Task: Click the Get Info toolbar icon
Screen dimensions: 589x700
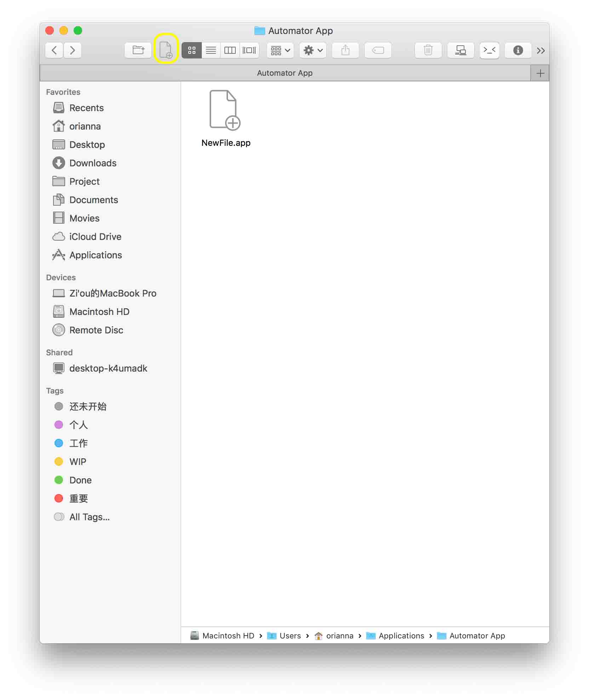Action: point(518,50)
